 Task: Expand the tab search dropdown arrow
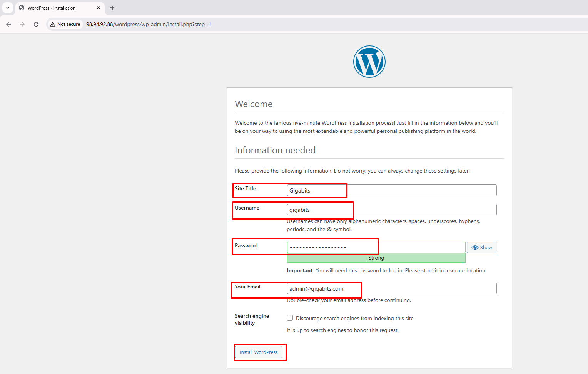point(8,8)
